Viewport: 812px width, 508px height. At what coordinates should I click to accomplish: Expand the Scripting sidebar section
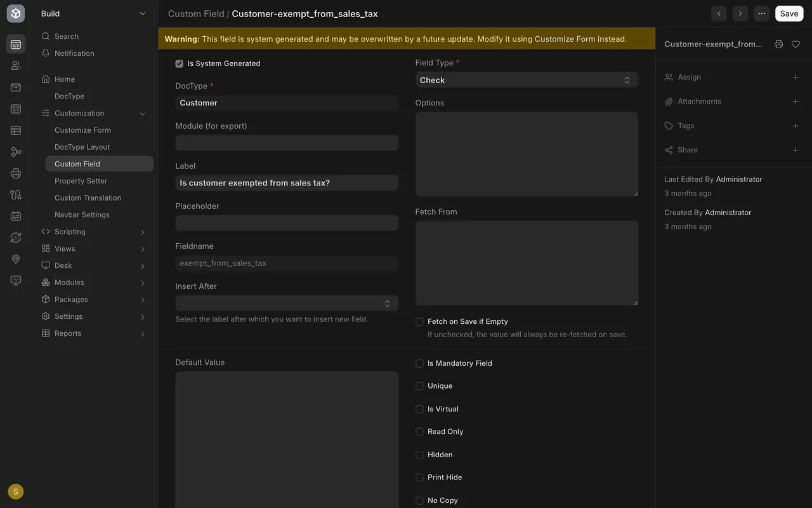point(143,232)
